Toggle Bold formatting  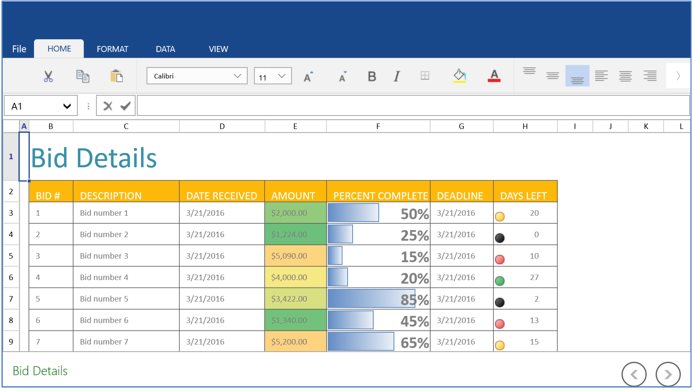(x=372, y=76)
